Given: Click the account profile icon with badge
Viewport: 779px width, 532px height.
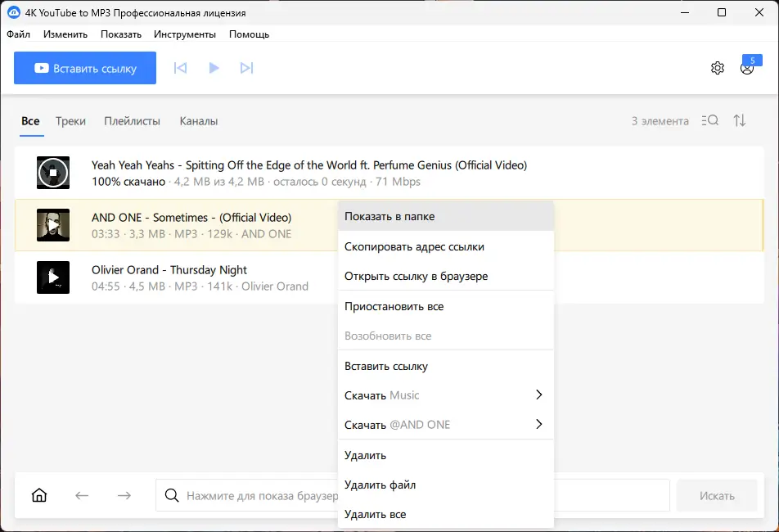Looking at the screenshot, I should (x=746, y=69).
